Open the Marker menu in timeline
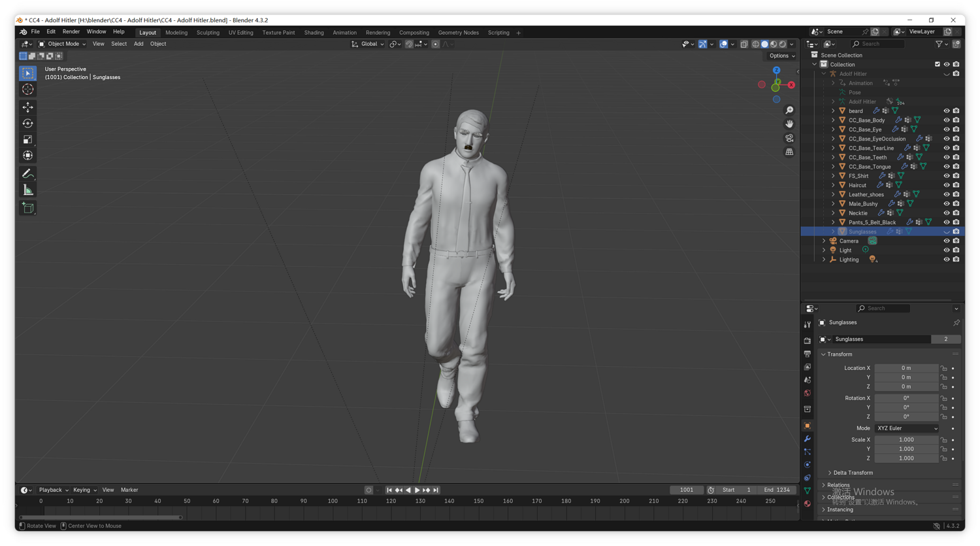 (129, 490)
